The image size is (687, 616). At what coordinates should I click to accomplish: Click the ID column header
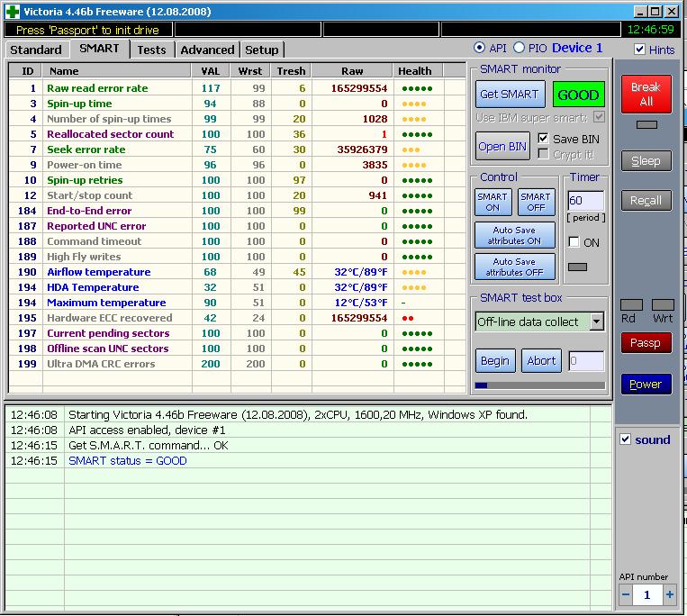(27, 70)
